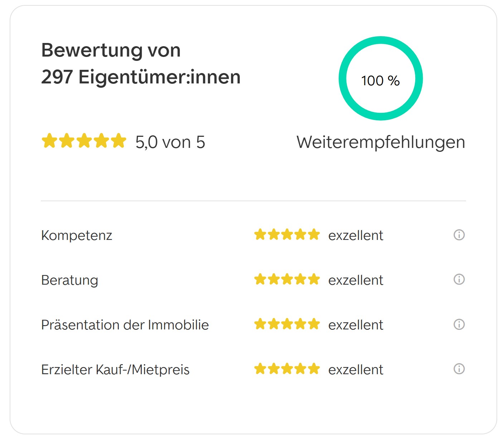504x439 pixels.
Task: Click the Kompetenz star rating
Action: click(287, 235)
